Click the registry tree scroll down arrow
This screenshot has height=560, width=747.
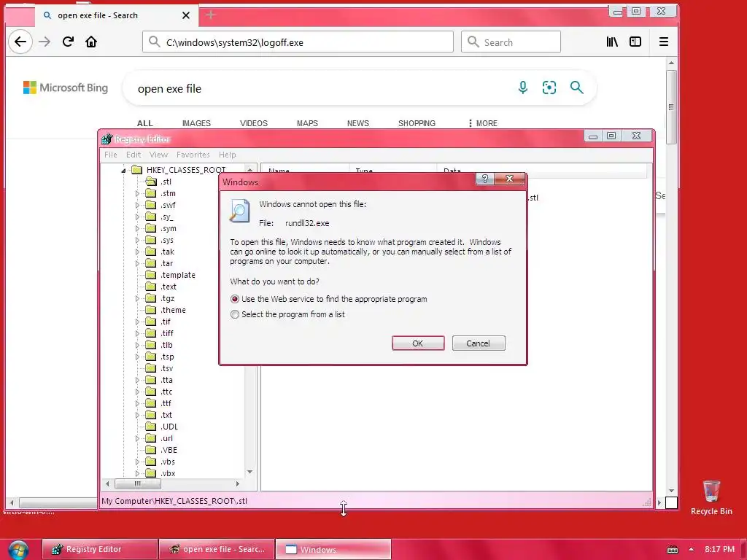click(x=249, y=472)
